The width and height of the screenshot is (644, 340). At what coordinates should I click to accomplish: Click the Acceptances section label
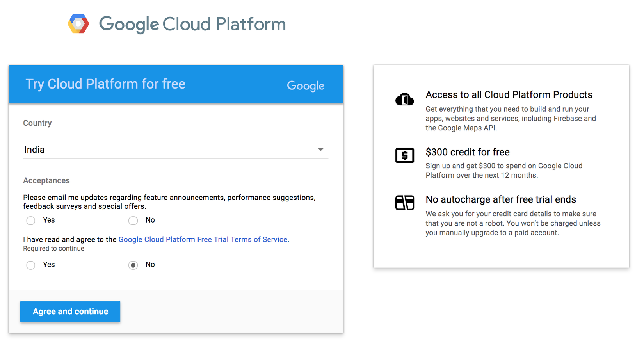(46, 180)
